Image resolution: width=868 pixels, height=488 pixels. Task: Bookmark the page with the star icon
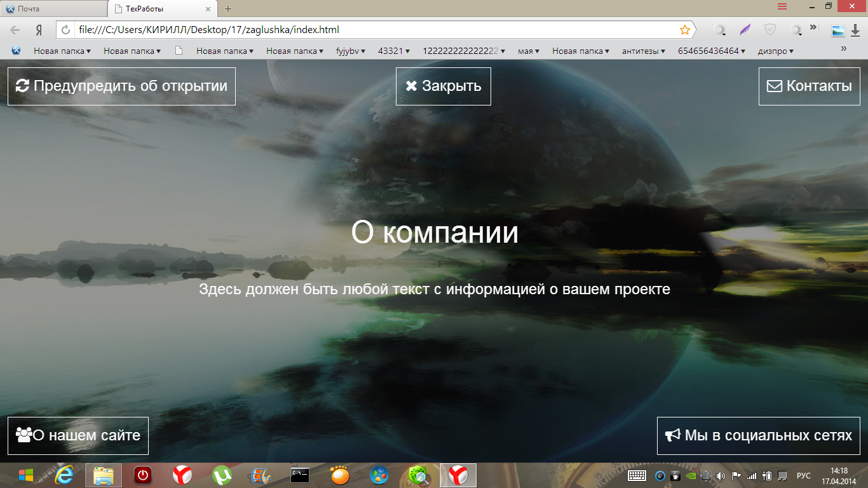point(685,30)
